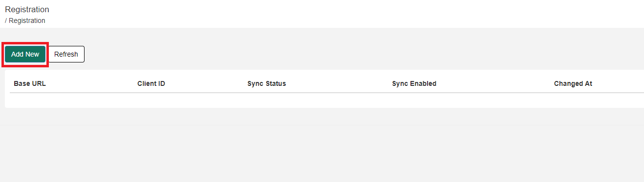Click the green Add New button
Viewport: 644px width, 182px height.
[x=25, y=54]
